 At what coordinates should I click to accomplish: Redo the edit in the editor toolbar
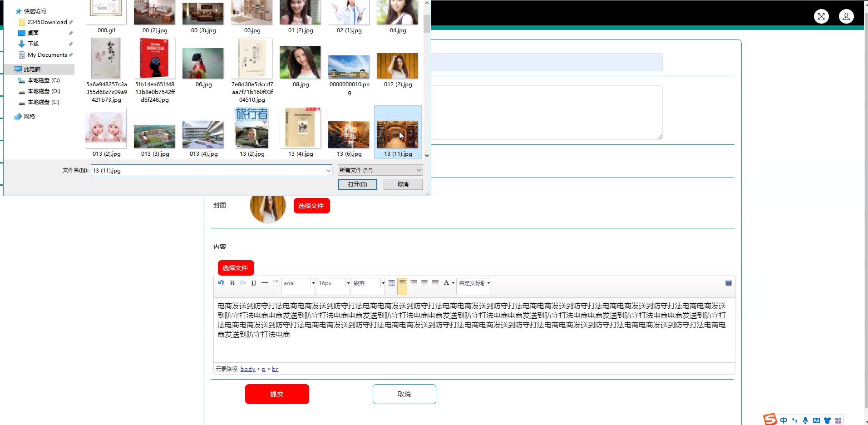(x=243, y=283)
